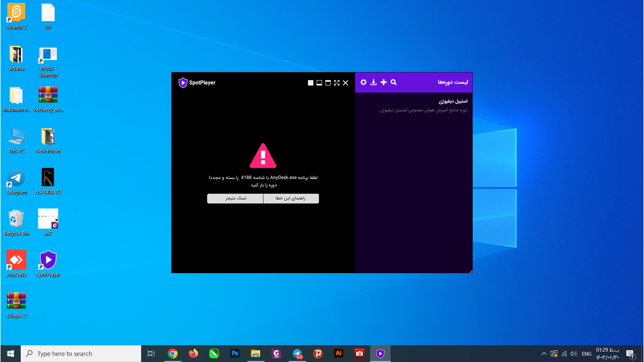644x362 pixels.
Task: Click the download icon in courses header
Action: tap(373, 82)
